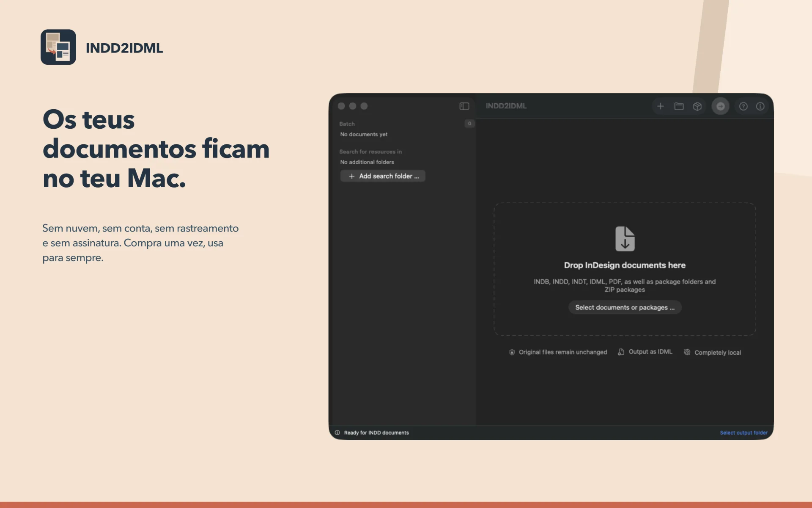Click the red close window button

[x=341, y=106]
